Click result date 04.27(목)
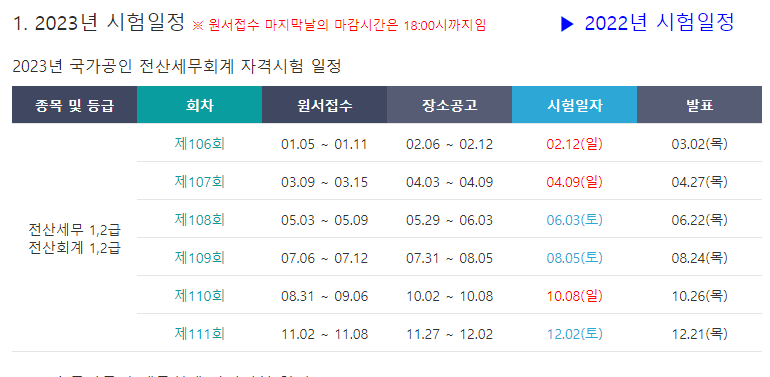Image resolution: width=770 pixels, height=377 pixels. coord(699,183)
